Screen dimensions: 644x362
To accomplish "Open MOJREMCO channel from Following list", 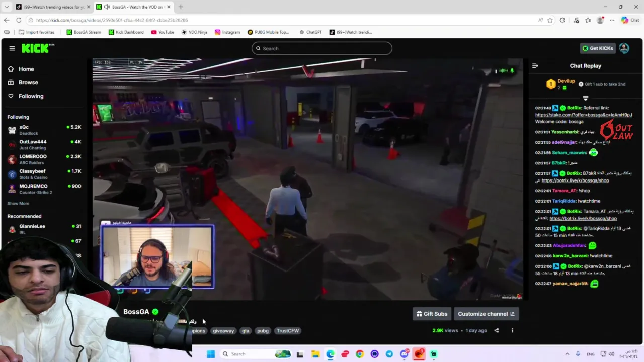I will [44, 189].
